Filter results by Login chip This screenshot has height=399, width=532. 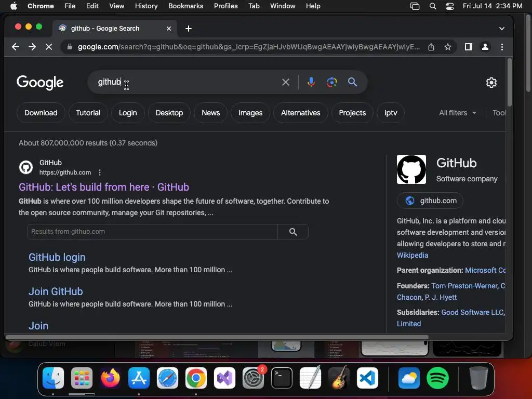coord(128,113)
